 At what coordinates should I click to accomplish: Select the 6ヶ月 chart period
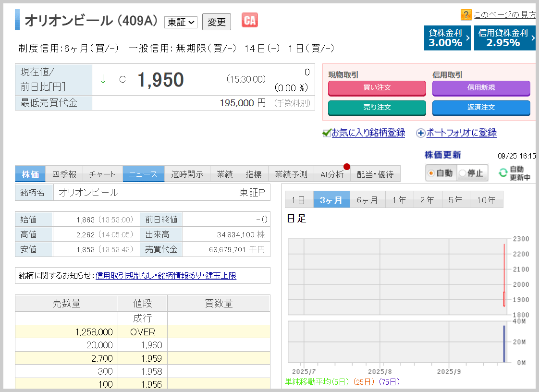(367, 200)
